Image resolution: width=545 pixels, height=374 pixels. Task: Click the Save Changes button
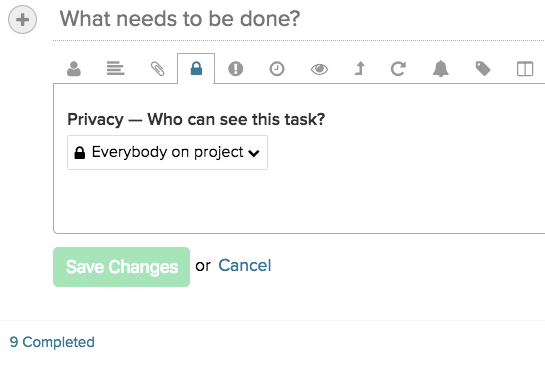point(121,267)
